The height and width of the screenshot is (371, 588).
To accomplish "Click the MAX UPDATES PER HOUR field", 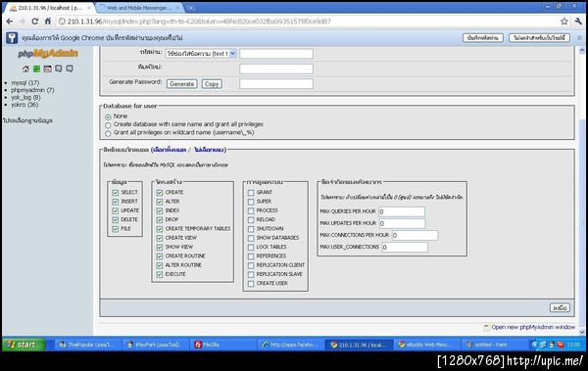I will pyautogui.click(x=402, y=224).
